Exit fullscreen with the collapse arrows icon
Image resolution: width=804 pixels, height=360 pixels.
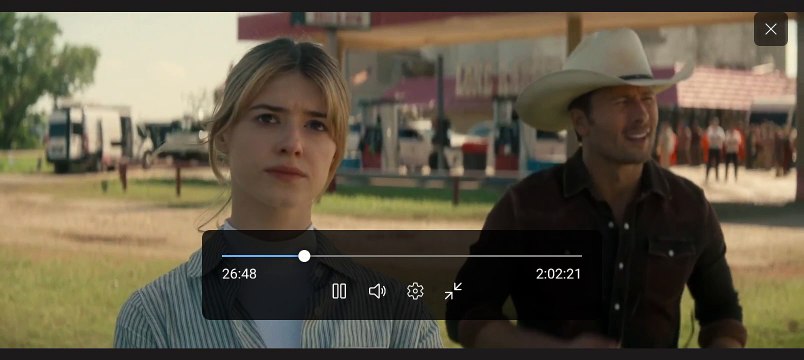pos(453,291)
